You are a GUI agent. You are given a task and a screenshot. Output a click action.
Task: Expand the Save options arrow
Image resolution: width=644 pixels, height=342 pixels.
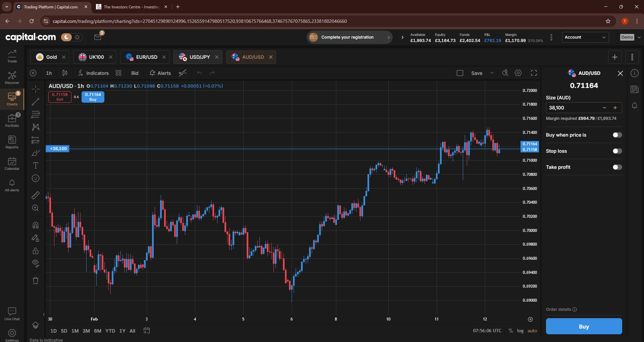click(492, 73)
